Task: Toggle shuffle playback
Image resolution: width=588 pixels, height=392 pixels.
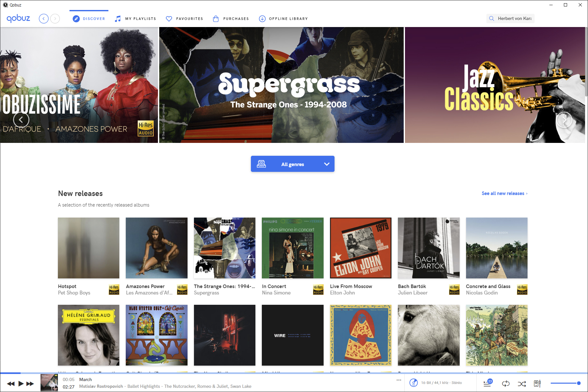Action: 522,383
